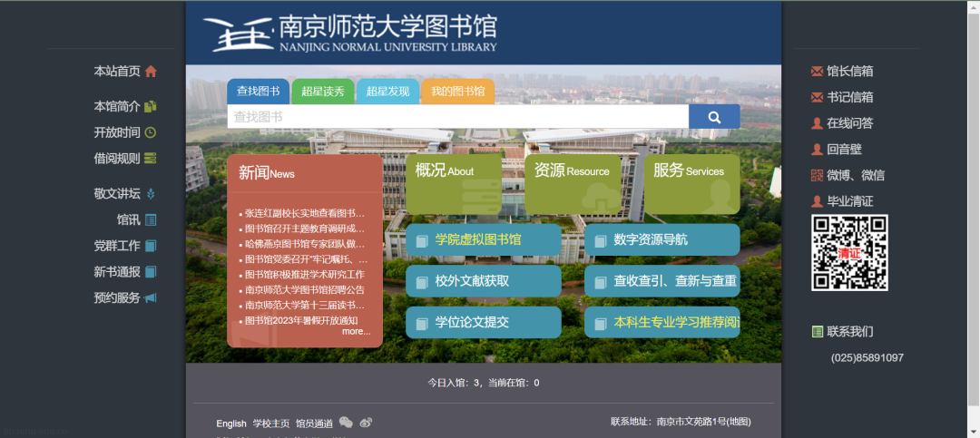The image size is (980, 438).
Task: Select the 查找图书 search tab
Action: (x=258, y=92)
